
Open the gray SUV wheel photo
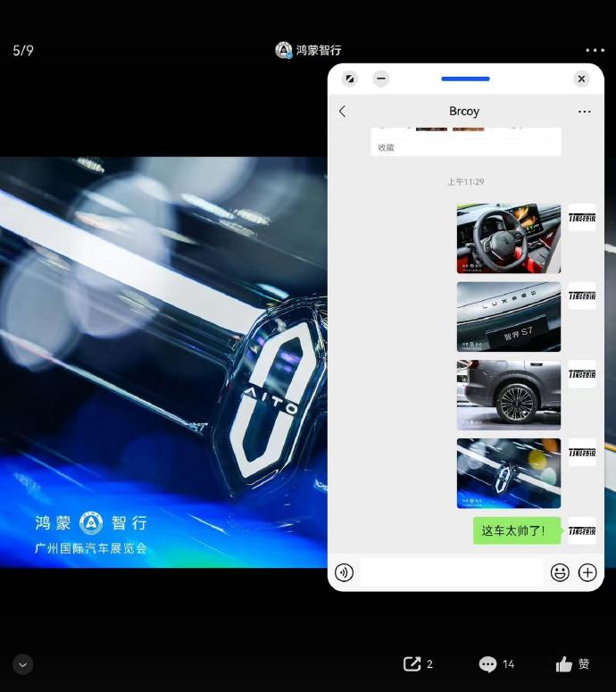click(x=509, y=395)
